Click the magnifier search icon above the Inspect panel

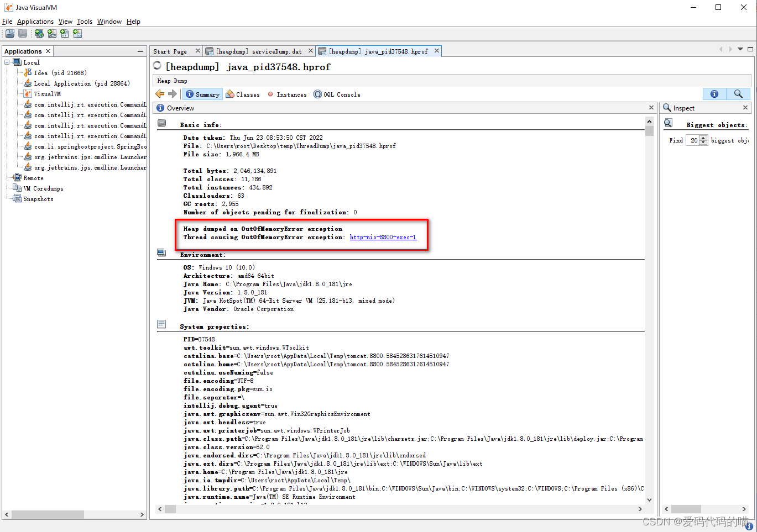(x=738, y=94)
